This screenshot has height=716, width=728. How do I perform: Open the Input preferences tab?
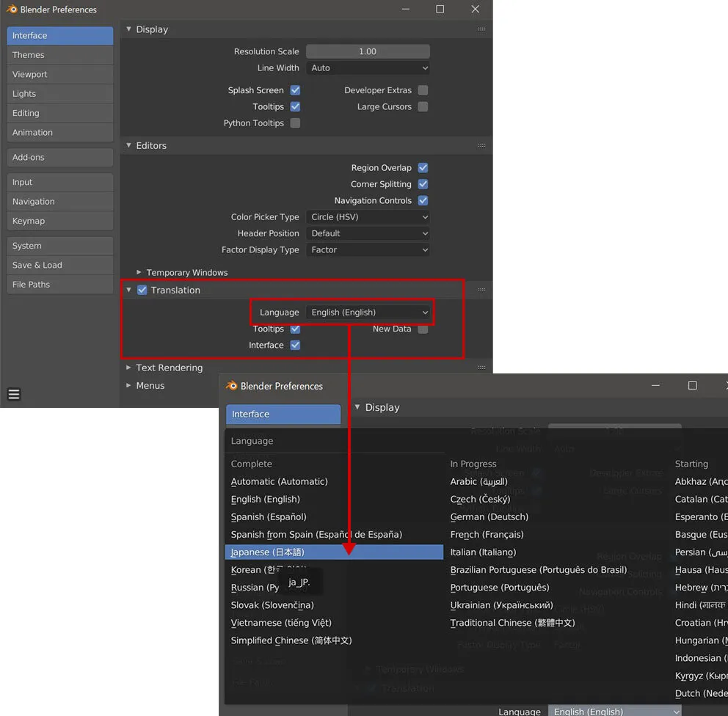pyautogui.click(x=60, y=183)
